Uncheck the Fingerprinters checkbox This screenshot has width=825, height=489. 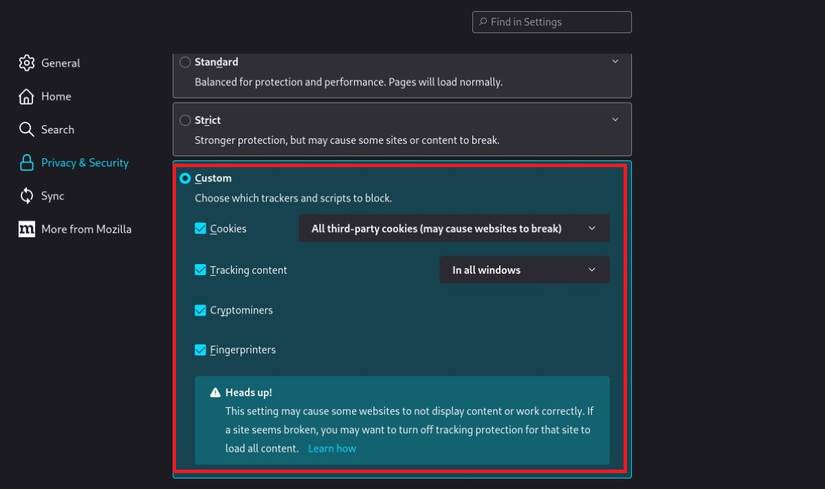[201, 350]
